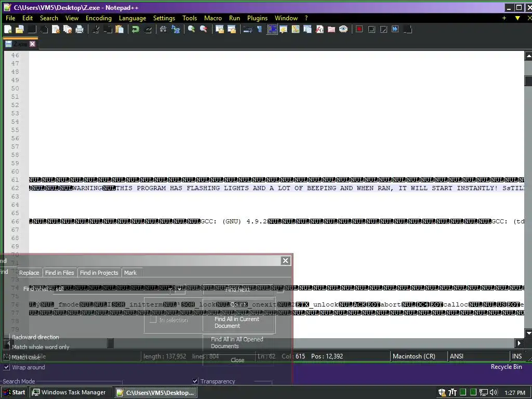This screenshot has width=532, height=399.
Task: Toggle file monitoring eye icon
Action: tap(343, 30)
